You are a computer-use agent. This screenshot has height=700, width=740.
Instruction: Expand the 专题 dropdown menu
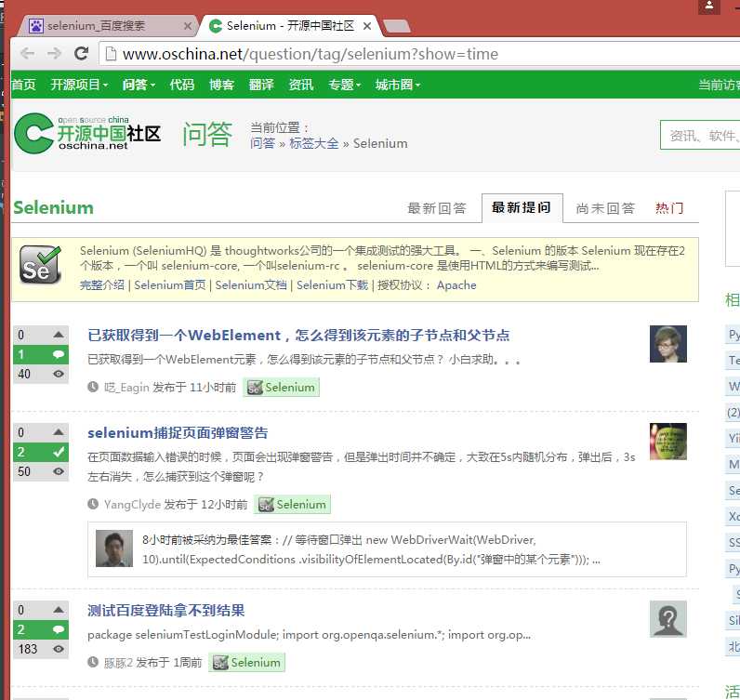[x=345, y=85]
